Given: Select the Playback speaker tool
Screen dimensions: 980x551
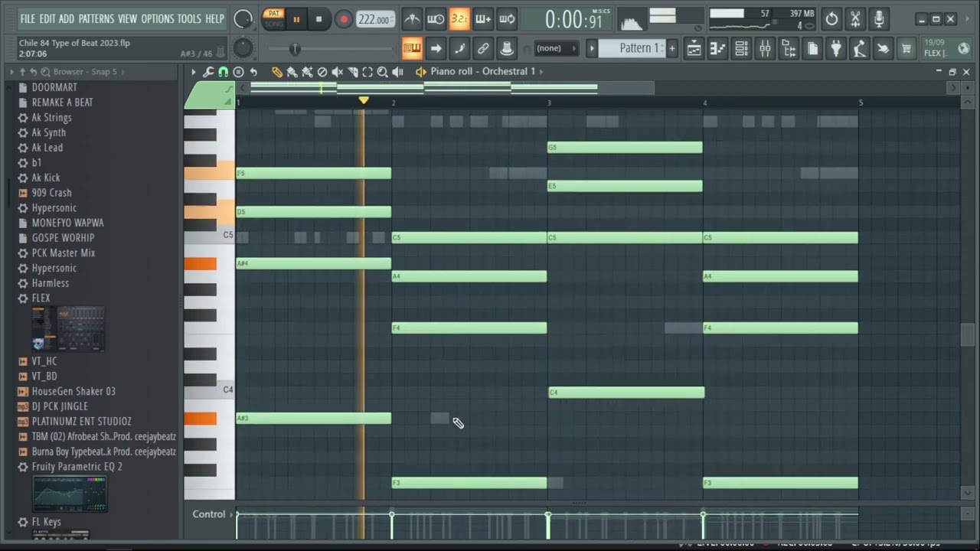Looking at the screenshot, I should tap(398, 72).
